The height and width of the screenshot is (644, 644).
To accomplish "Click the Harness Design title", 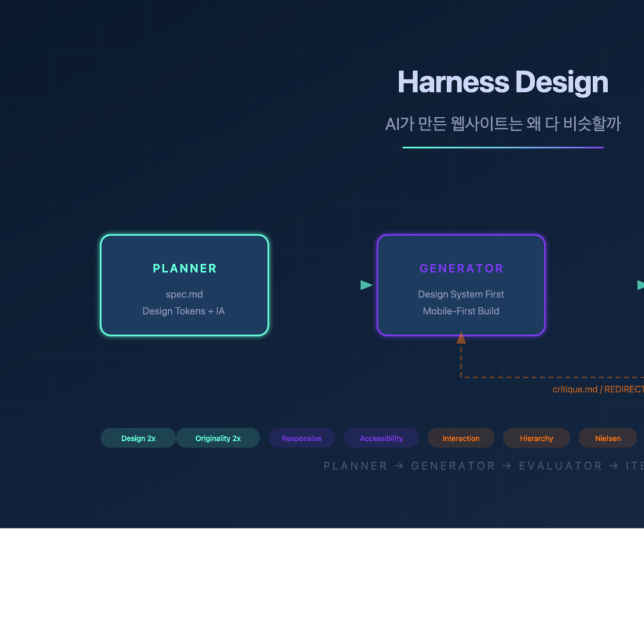I will (502, 82).
